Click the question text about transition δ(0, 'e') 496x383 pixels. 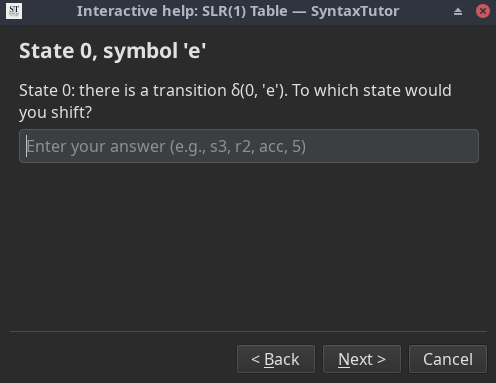(235, 101)
